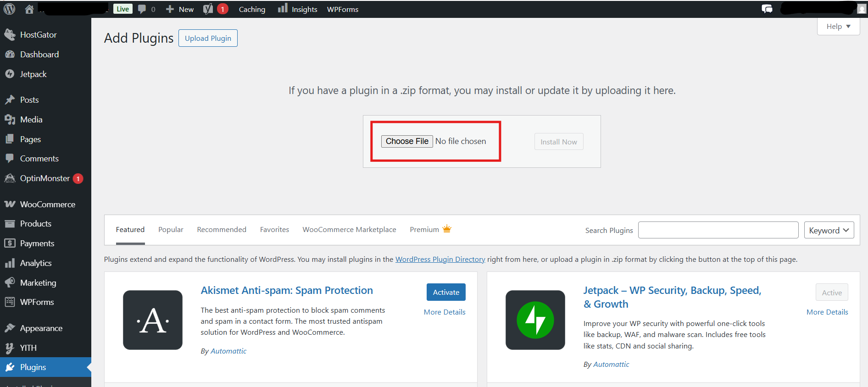The image size is (868, 387).
Task: Select the Recommended tab
Action: [222, 230]
